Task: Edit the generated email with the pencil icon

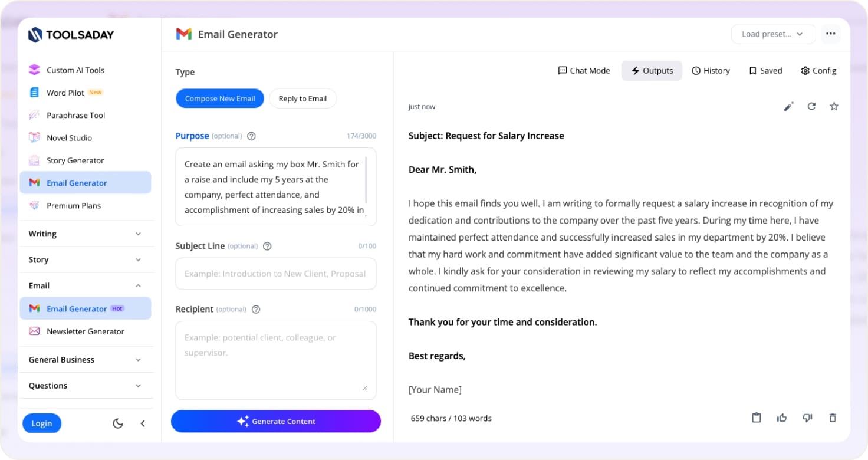Action: pyautogui.click(x=788, y=106)
